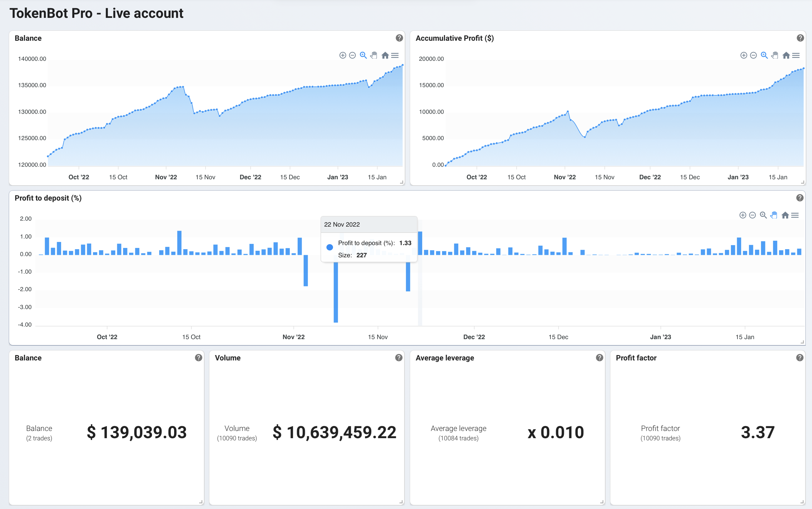Image resolution: width=812 pixels, height=509 pixels.
Task: Open help on Average leverage card
Action: pyautogui.click(x=599, y=358)
